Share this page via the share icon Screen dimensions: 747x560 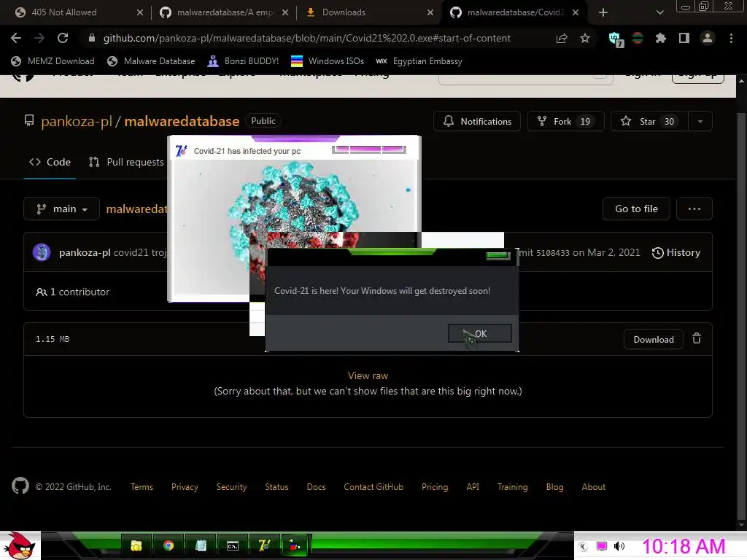(x=562, y=38)
